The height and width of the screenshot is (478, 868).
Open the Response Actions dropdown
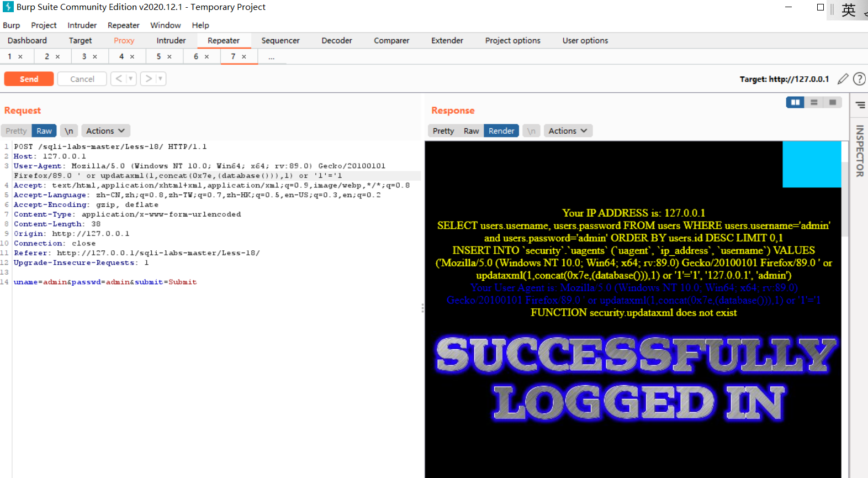(568, 131)
